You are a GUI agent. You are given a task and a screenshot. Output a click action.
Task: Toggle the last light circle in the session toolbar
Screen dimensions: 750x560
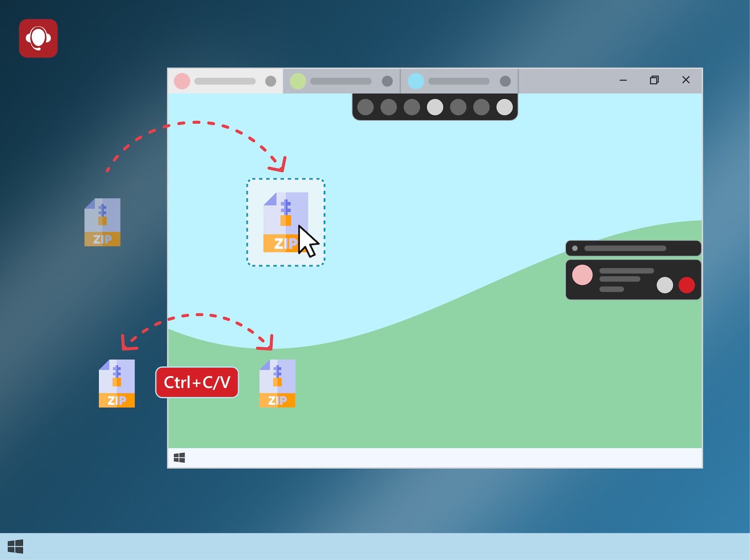click(x=504, y=107)
